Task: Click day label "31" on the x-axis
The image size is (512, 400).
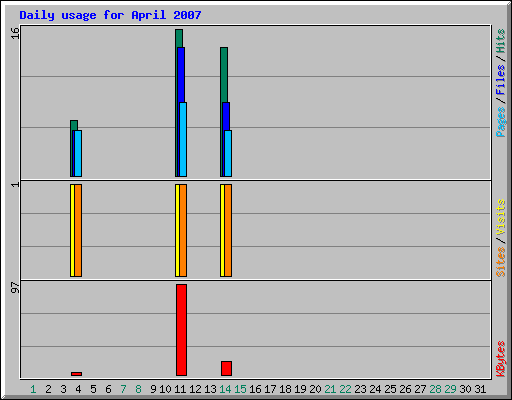Action: click(x=480, y=389)
